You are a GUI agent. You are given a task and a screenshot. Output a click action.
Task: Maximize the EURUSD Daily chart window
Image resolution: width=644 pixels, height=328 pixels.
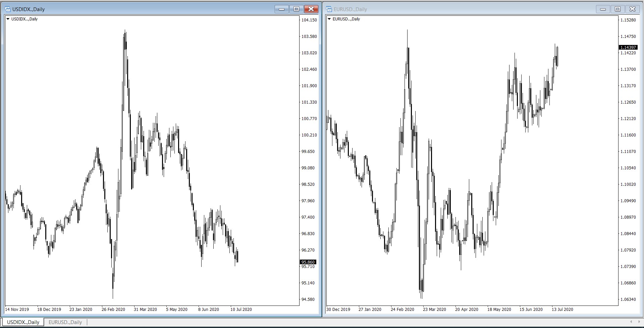[618, 9]
